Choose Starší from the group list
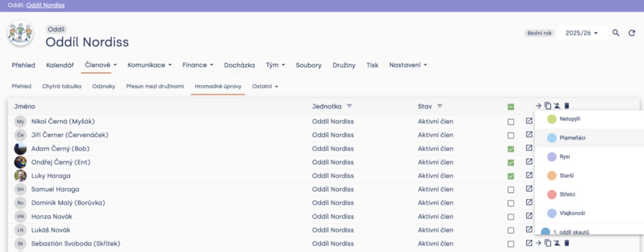Viewport: 644px width, 252px height. (x=589, y=176)
